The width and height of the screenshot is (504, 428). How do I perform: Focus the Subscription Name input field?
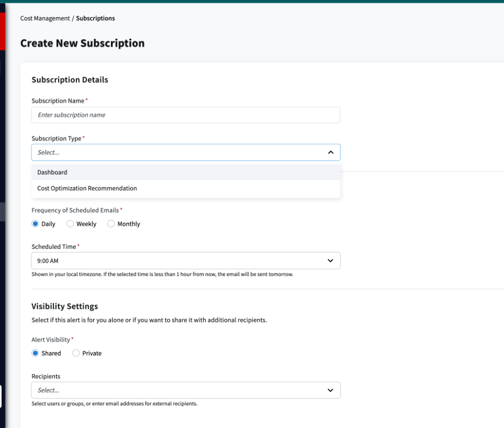(x=186, y=115)
